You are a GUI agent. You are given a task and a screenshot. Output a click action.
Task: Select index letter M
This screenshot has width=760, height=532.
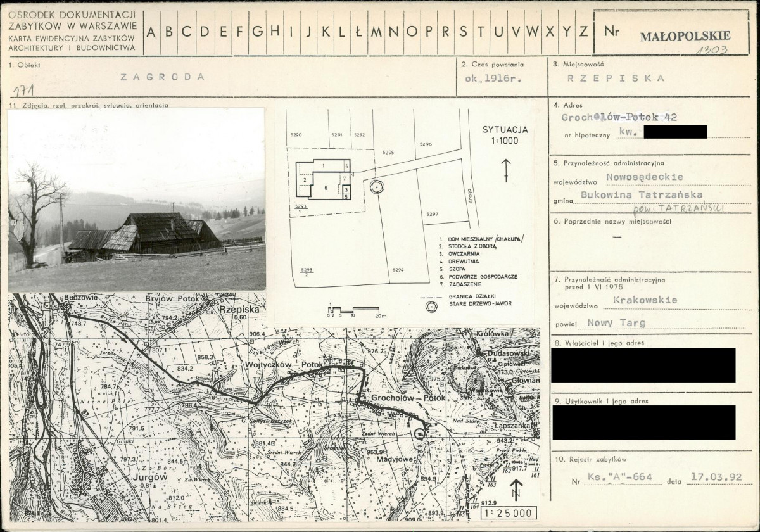[x=376, y=32]
